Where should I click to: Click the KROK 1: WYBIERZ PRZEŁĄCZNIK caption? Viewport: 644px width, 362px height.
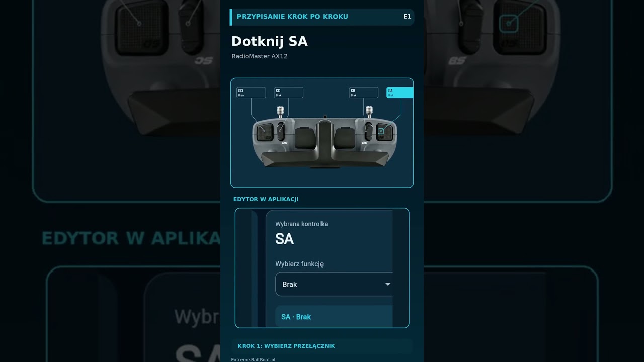pos(286,346)
